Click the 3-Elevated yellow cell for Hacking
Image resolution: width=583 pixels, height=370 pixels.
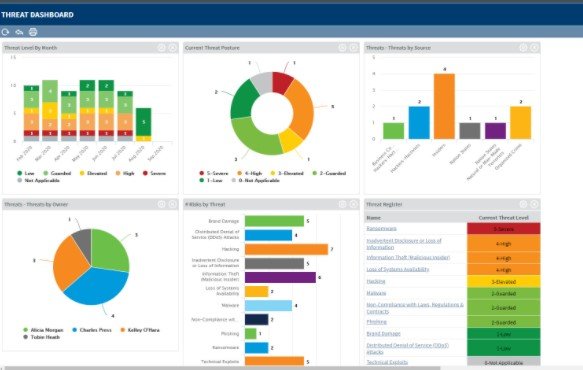(503, 281)
